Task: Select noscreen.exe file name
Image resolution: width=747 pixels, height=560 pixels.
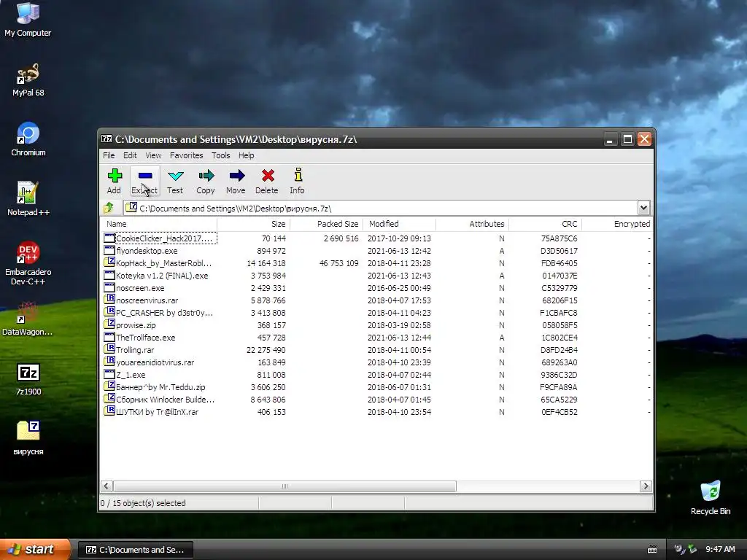Action: [x=140, y=288]
